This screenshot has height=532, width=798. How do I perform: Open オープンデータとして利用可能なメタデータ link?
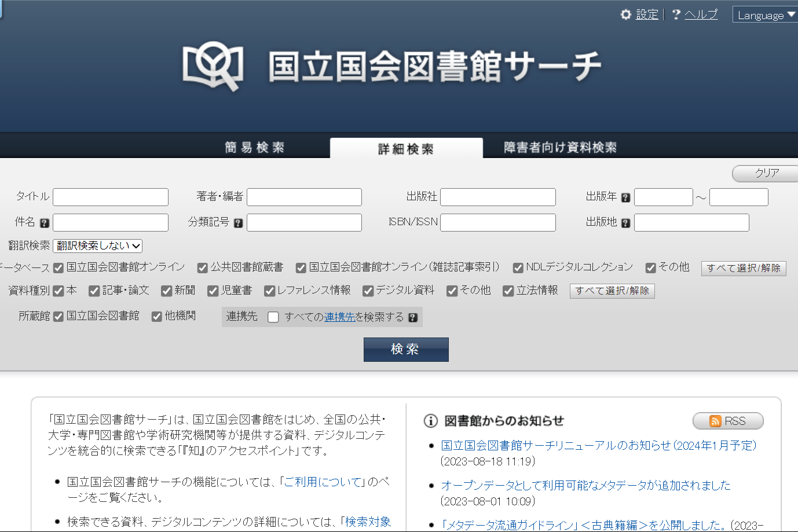585,486
